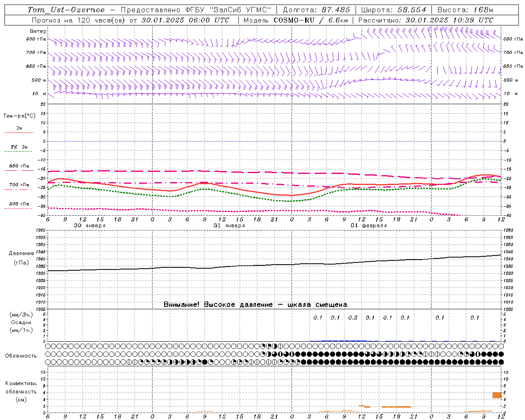Click the station title Tom_Ust-Ozernoe
The height and width of the screenshot is (420, 525).
pyautogui.click(x=66, y=10)
